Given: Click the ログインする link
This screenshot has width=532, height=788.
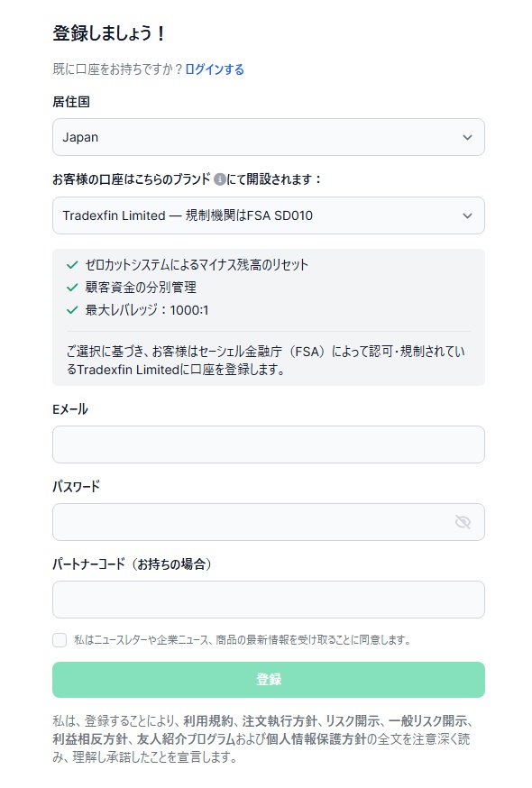Looking at the screenshot, I should (214, 69).
